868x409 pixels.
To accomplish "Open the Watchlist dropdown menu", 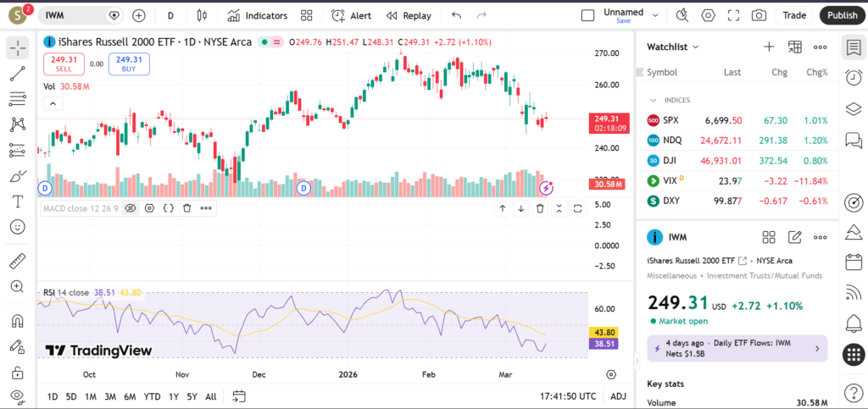I will 673,47.
